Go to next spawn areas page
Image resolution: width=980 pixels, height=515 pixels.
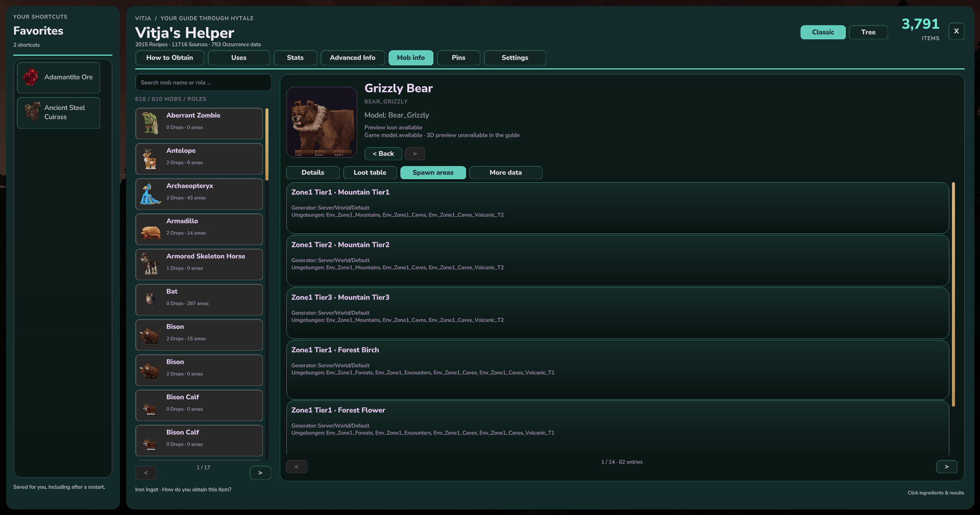pyautogui.click(x=947, y=467)
